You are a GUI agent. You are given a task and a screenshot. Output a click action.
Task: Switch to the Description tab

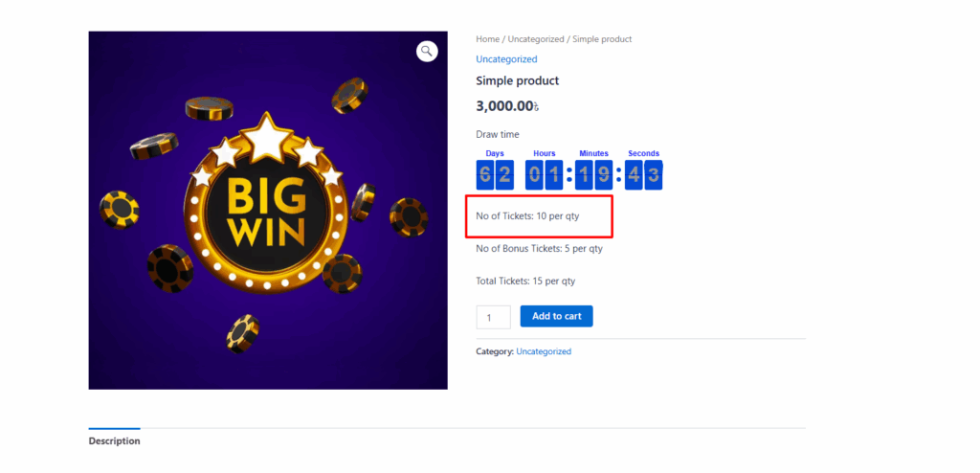[x=115, y=440]
